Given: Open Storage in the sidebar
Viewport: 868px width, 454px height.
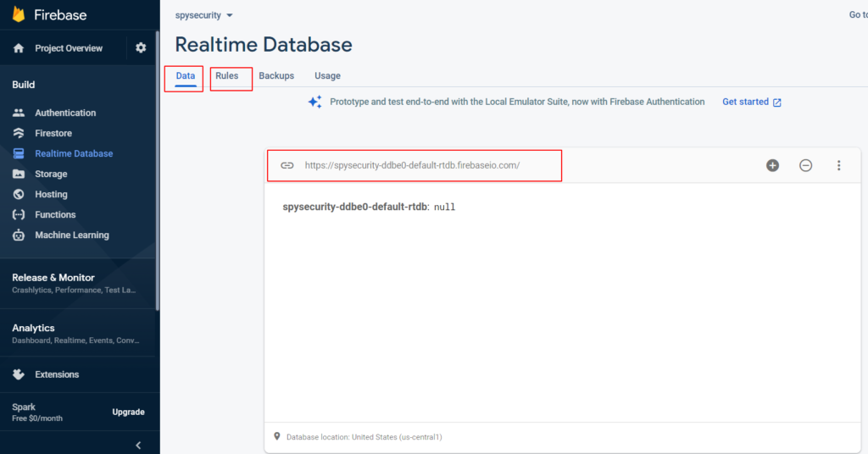Looking at the screenshot, I should click(51, 174).
